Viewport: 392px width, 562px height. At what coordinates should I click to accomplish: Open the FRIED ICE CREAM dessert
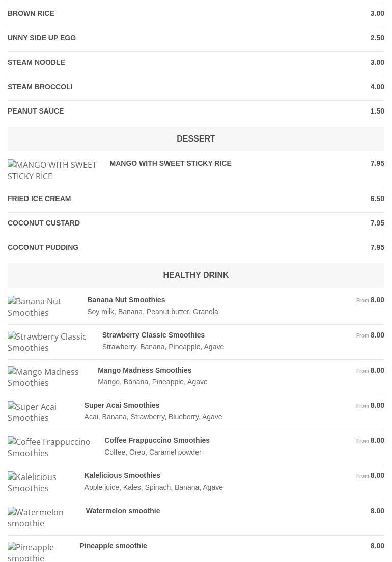point(39,199)
